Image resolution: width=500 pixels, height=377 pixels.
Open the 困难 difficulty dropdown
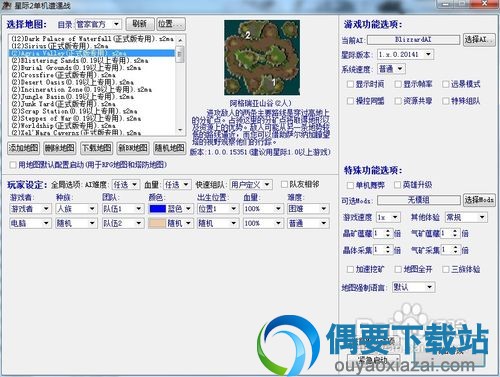(308, 209)
